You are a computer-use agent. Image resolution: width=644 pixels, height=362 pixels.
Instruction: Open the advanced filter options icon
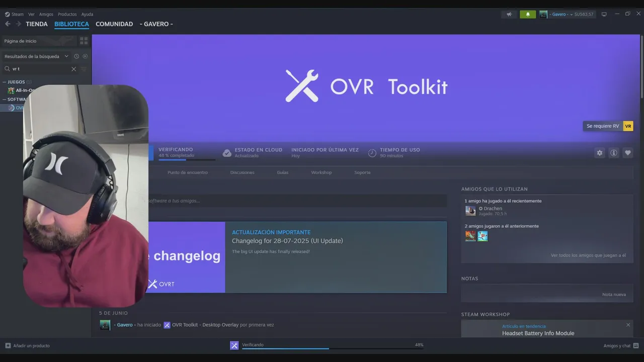click(84, 69)
